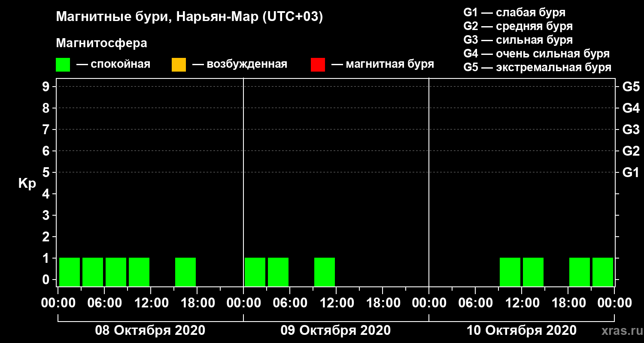Click the 18:00 time label for 08 Октября

tap(197, 303)
